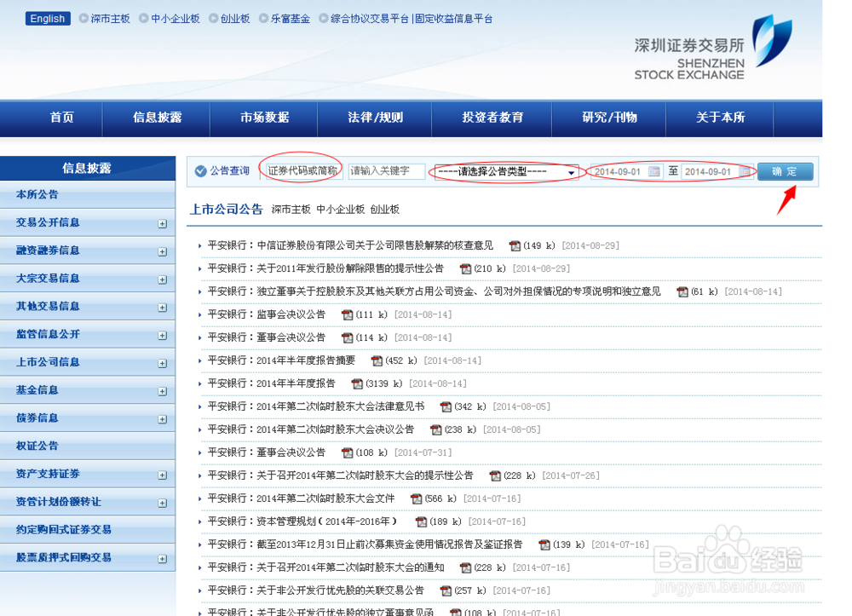Filter announcements by 创业板 link
The height and width of the screenshot is (616, 852).
(x=385, y=210)
